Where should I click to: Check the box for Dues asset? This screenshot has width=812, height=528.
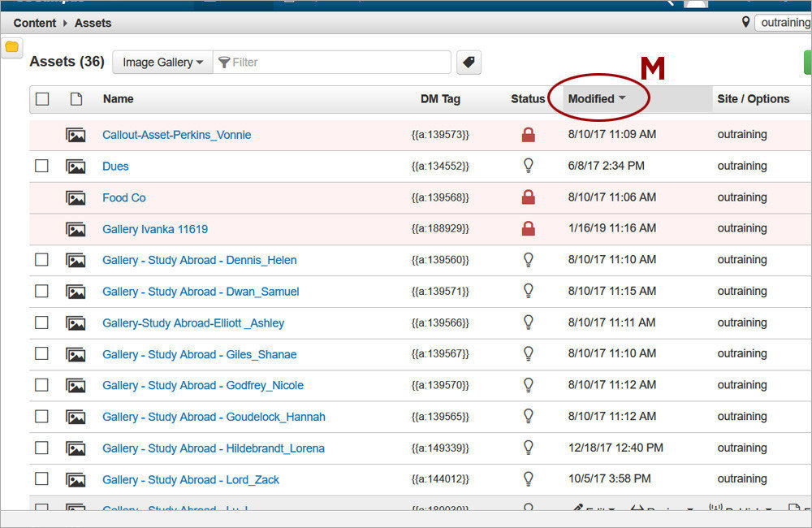point(41,166)
